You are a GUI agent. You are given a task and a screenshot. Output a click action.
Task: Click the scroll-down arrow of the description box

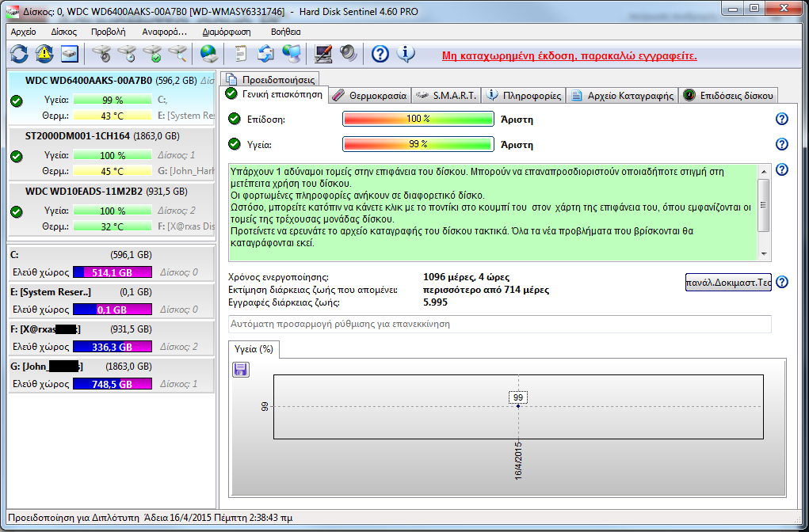[764, 253]
